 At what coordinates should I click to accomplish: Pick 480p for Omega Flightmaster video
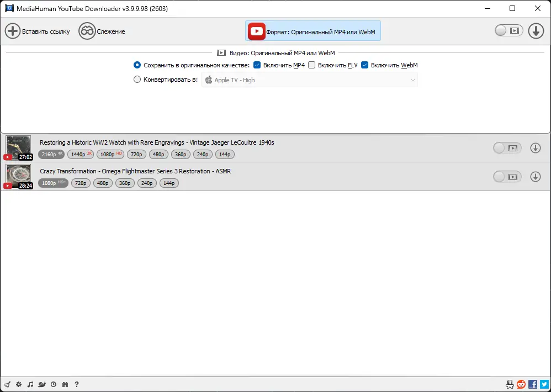103,183
